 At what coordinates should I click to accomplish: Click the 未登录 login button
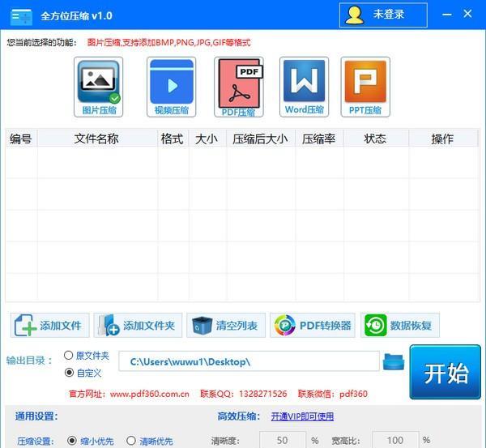coord(383,15)
